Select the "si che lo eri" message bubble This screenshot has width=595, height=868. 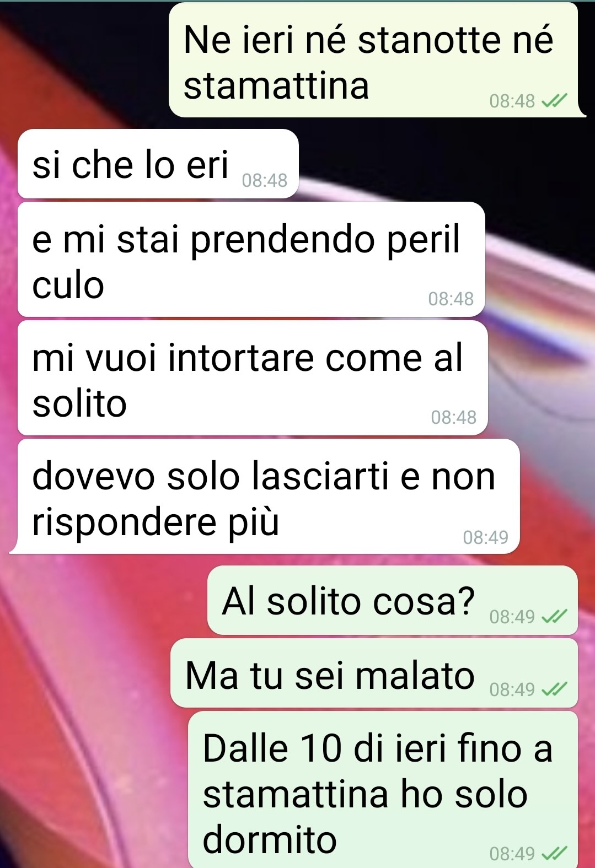[158, 164]
